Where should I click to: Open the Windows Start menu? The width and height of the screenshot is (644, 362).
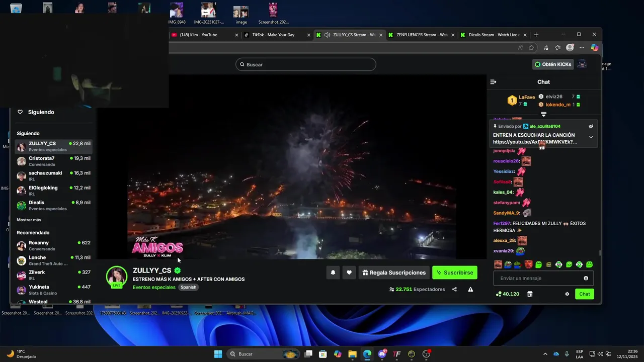pos(218,354)
